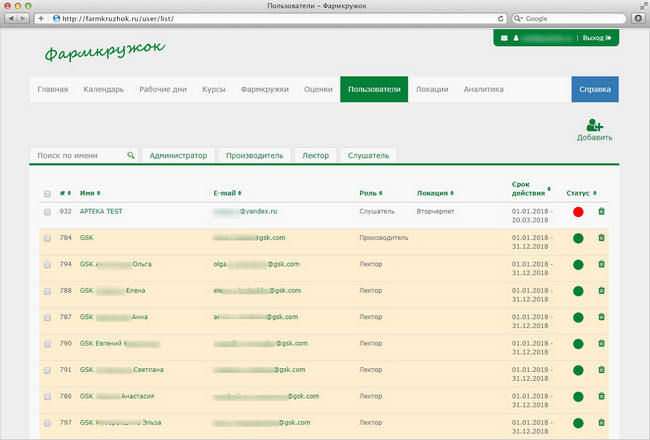Log out using the Выход link
Image resolution: width=650 pixels, height=440 pixels.
(x=597, y=38)
